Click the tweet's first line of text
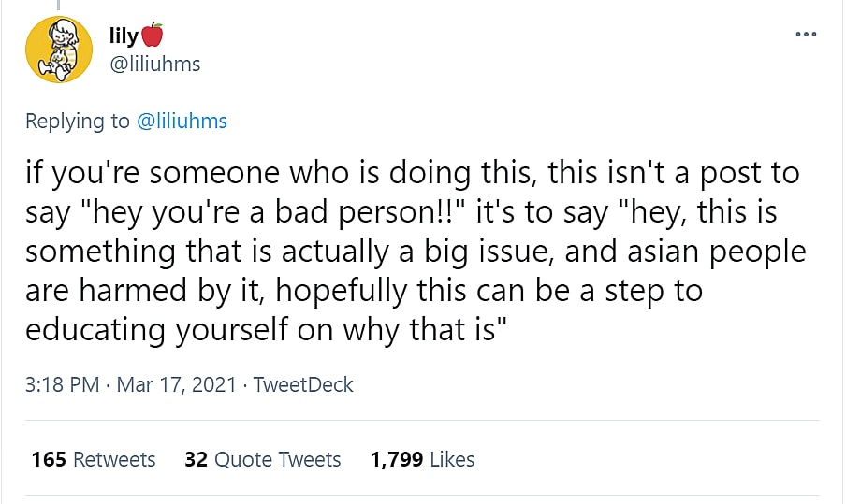Screen dimensions: 846x504 click(412, 173)
